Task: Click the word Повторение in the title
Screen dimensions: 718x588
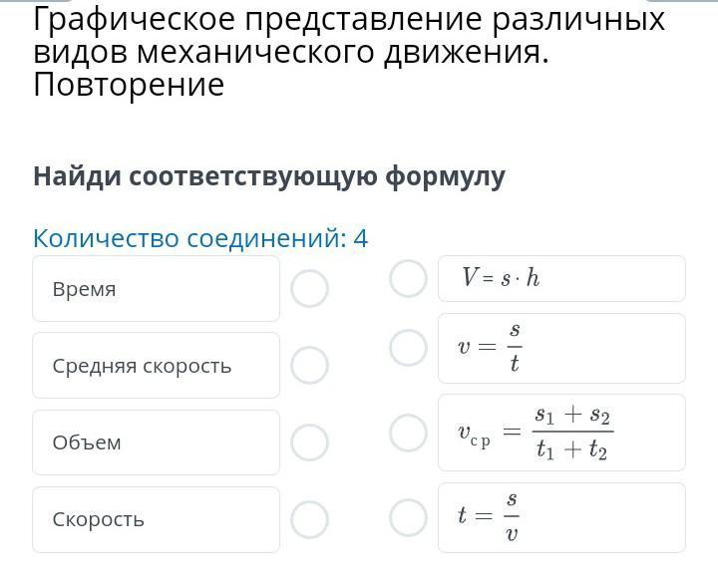Action: (129, 85)
